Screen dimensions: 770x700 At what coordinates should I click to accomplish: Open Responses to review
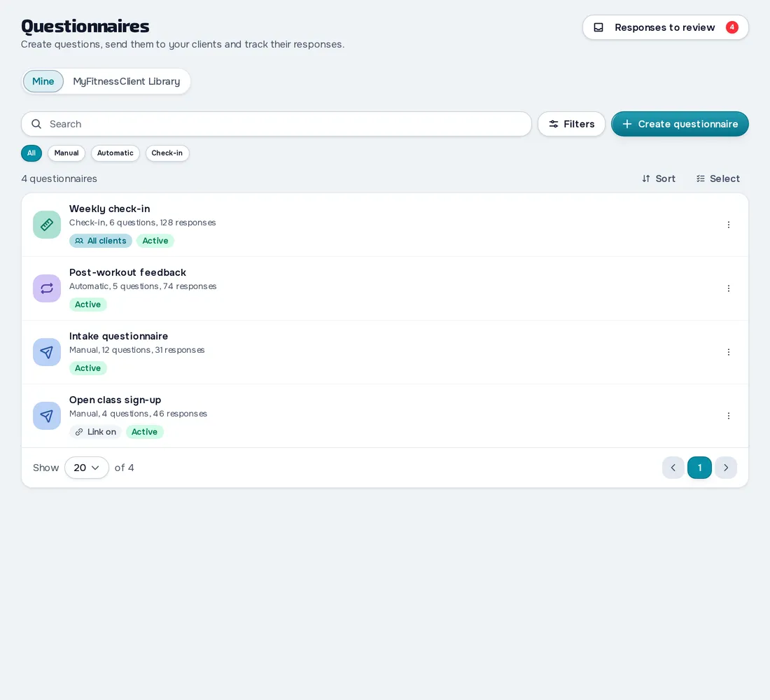pyautogui.click(x=666, y=27)
